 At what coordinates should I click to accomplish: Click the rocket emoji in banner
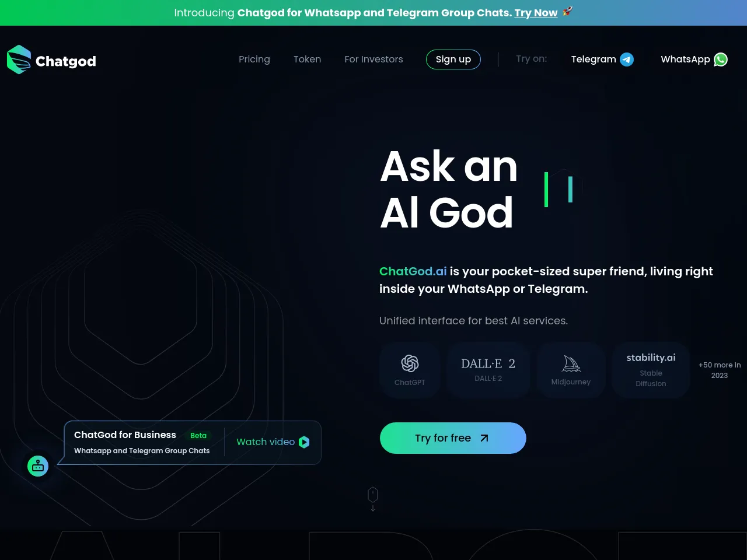(x=567, y=11)
